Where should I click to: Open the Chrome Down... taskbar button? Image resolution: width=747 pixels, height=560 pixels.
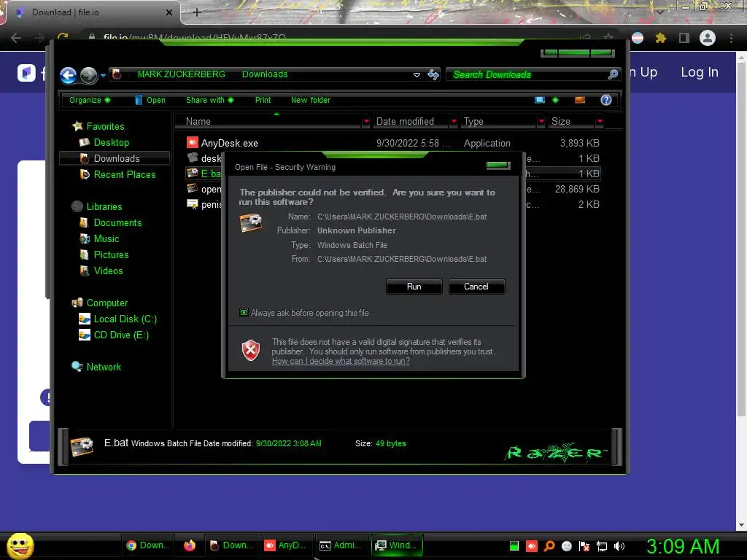pyautogui.click(x=148, y=545)
